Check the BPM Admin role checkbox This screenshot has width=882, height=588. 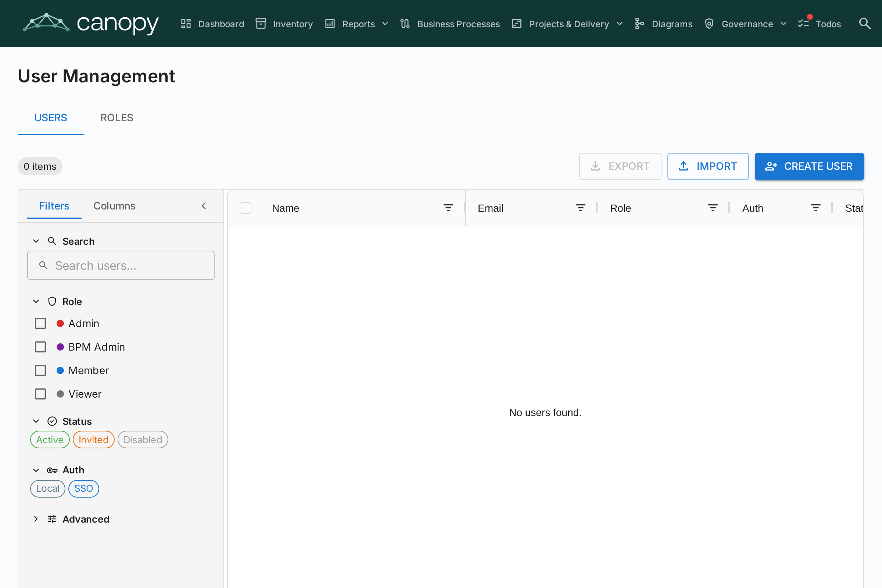pyautogui.click(x=40, y=347)
